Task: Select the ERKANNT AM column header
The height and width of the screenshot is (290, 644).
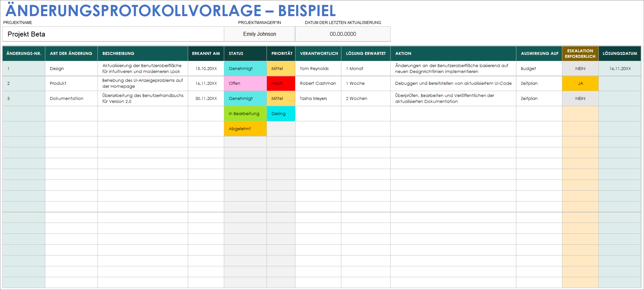Action: 206,54
